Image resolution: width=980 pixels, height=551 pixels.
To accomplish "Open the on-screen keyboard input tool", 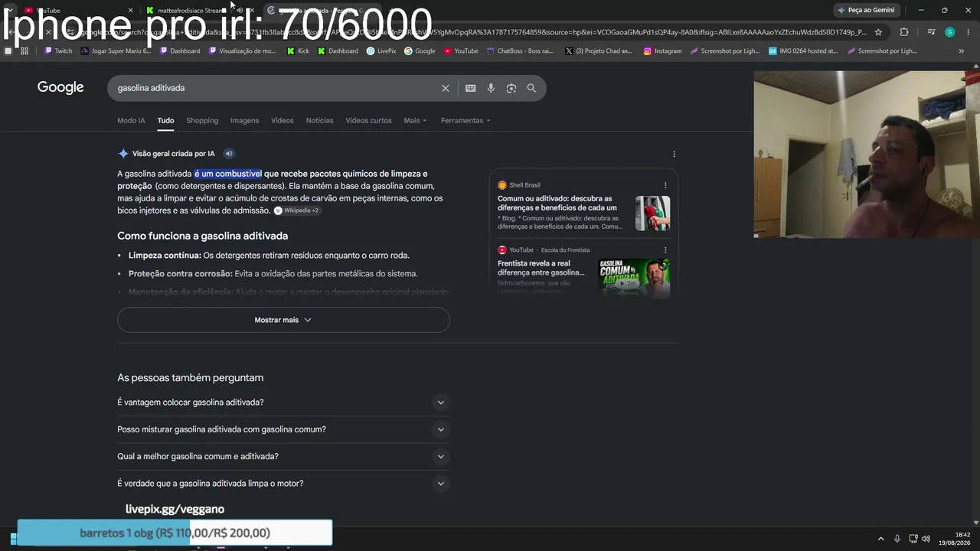I will coord(471,88).
